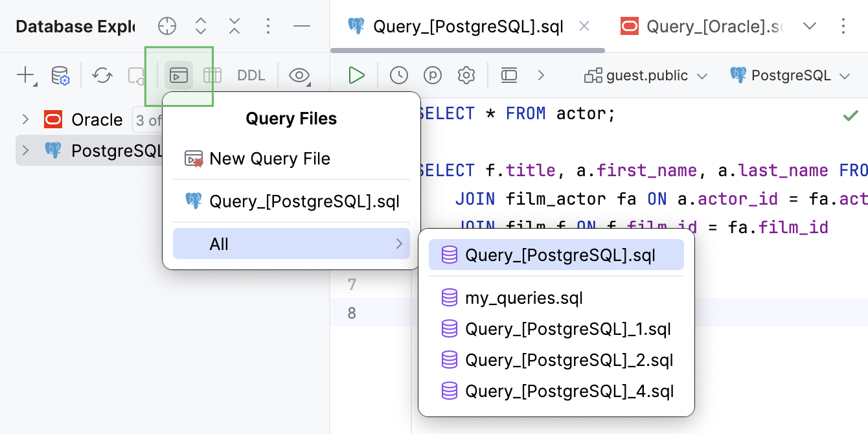Image resolution: width=868 pixels, height=434 pixels.
Task: Open the Preview eye icon in the toolbar
Action: [x=299, y=75]
